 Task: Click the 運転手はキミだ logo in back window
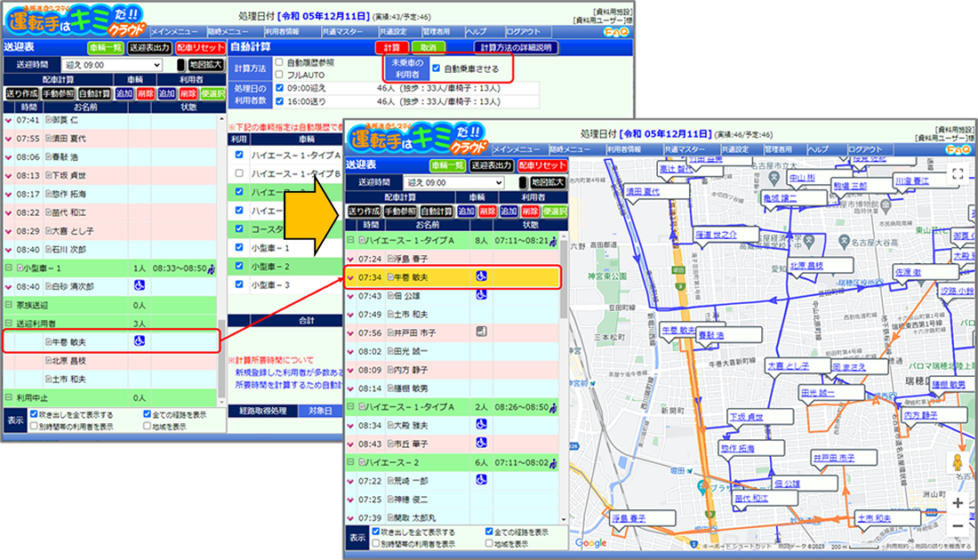pyautogui.click(x=75, y=20)
